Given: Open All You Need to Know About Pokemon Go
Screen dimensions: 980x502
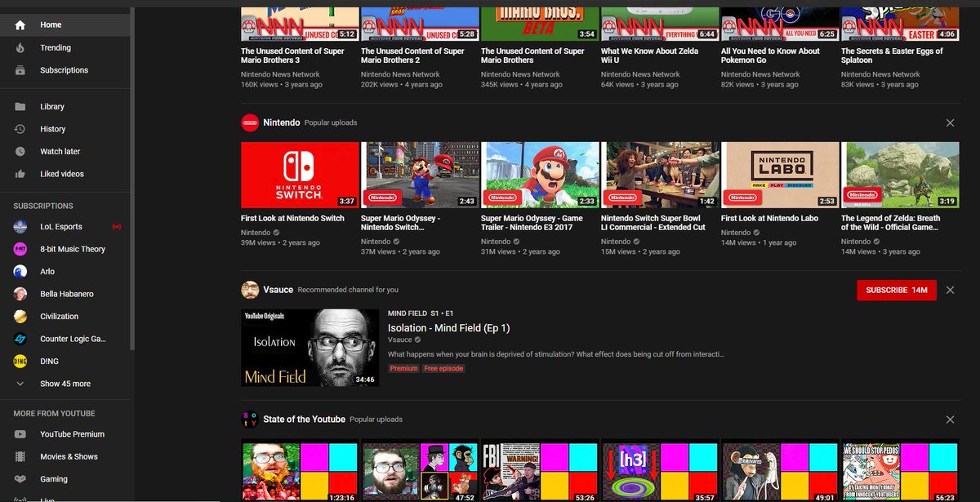Looking at the screenshot, I should pos(770,56).
